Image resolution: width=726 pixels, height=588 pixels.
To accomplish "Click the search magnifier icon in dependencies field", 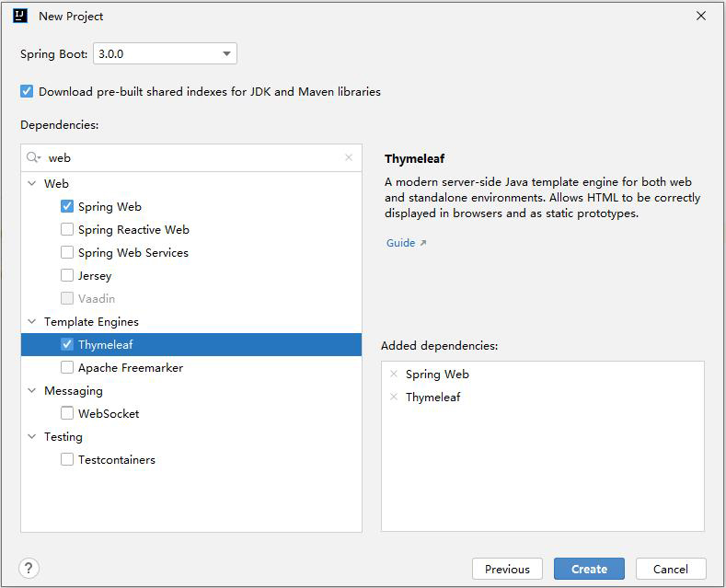I will [x=33, y=157].
